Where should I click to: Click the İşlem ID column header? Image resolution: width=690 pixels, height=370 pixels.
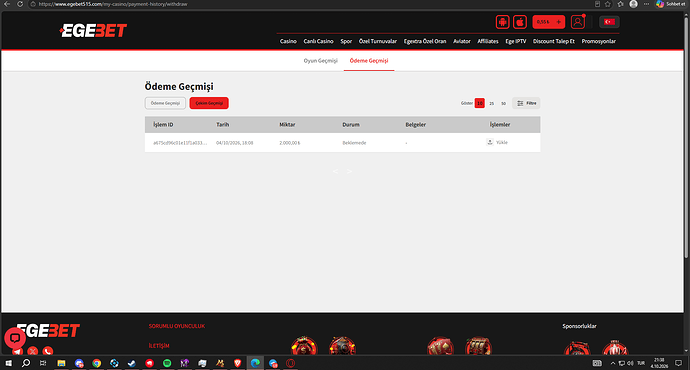click(163, 125)
